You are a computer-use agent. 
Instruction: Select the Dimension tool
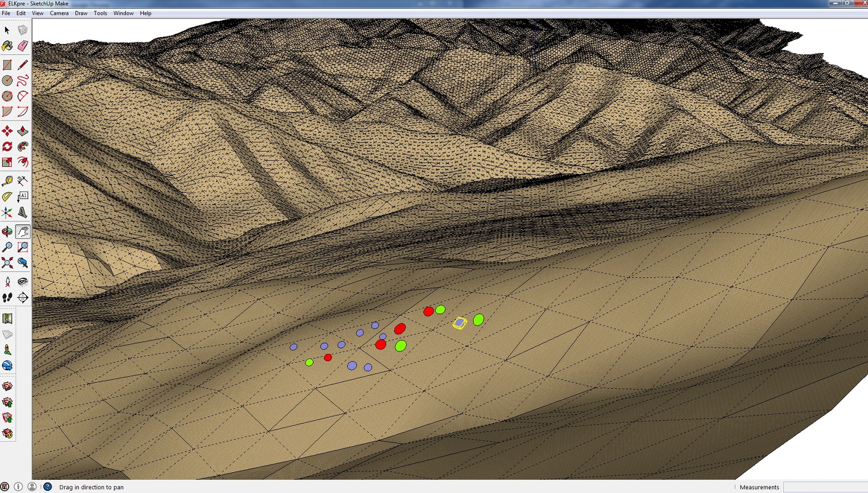23,181
